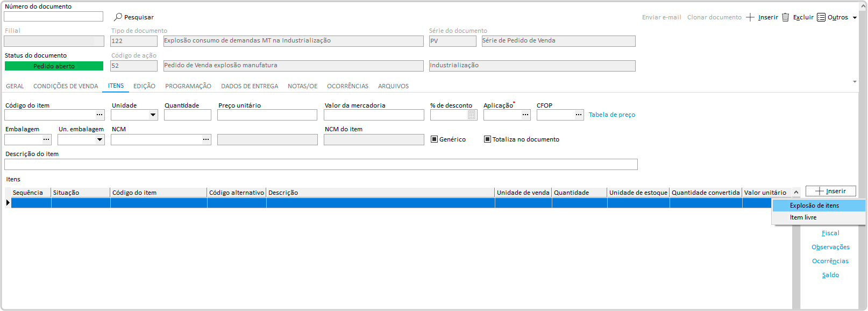Image resolution: width=868 pixels, height=311 pixels.
Task: Click the NCM lookup ellipsis button
Action: pyautogui.click(x=206, y=139)
